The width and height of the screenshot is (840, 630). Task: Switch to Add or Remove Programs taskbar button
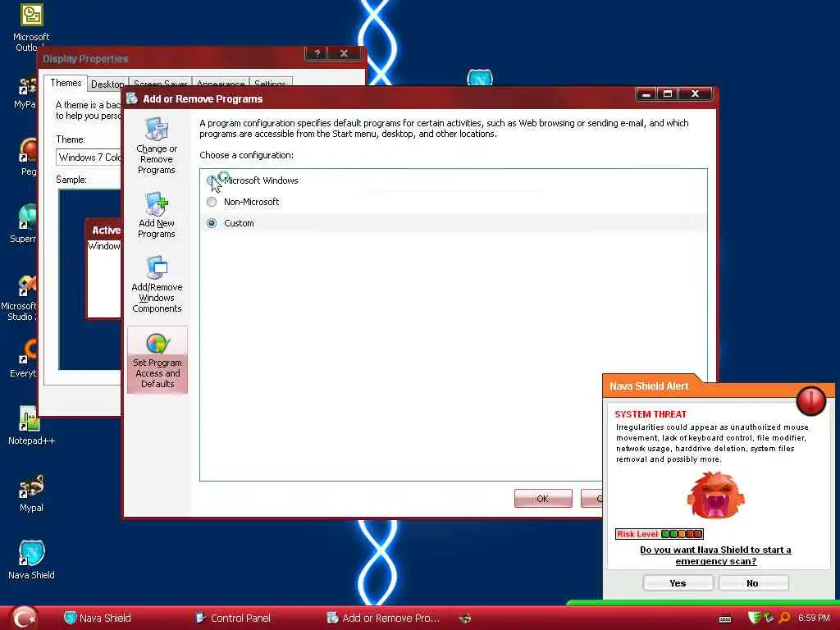point(383,619)
